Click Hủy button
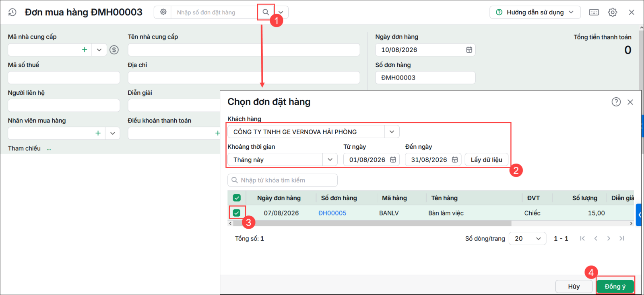 coord(574,286)
